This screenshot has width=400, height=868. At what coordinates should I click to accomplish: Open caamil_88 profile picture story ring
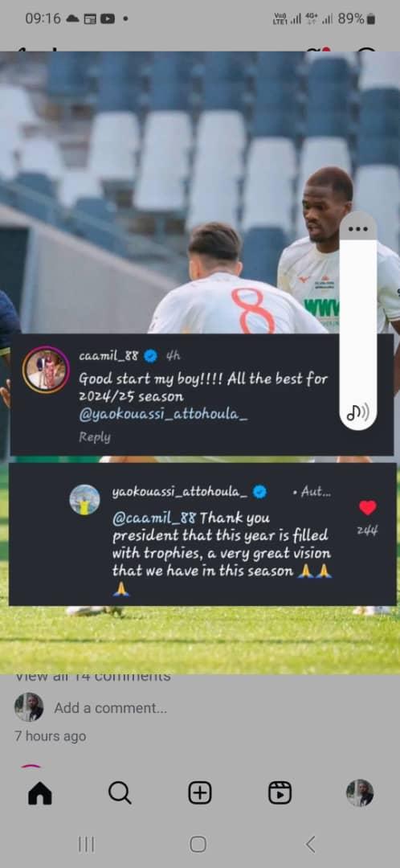pos(46,370)
